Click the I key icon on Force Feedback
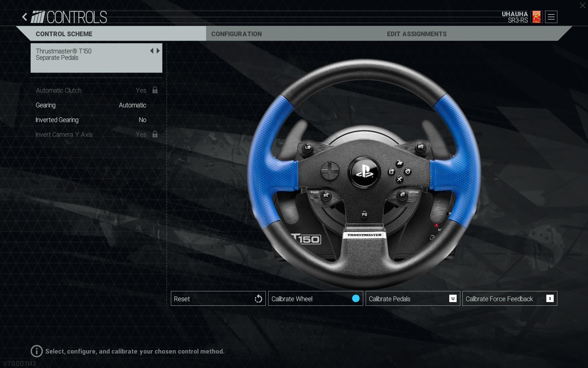The width and height of the screenshot is (588, 368). [x=550, y=298]
